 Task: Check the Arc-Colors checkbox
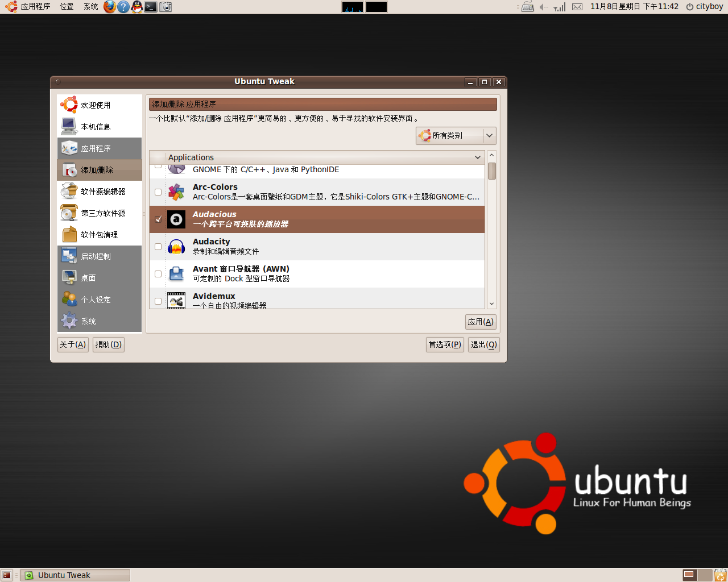click(158, 192)
